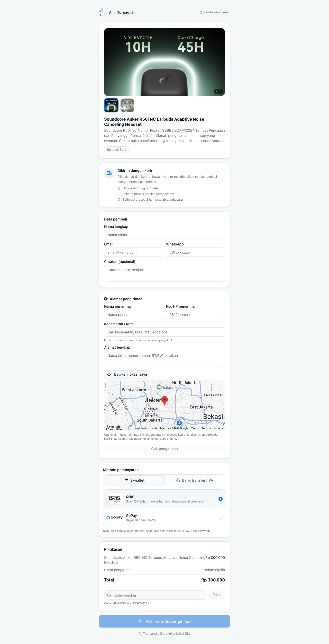
Task: Click the main product image
Action: [x=164, y=62]
